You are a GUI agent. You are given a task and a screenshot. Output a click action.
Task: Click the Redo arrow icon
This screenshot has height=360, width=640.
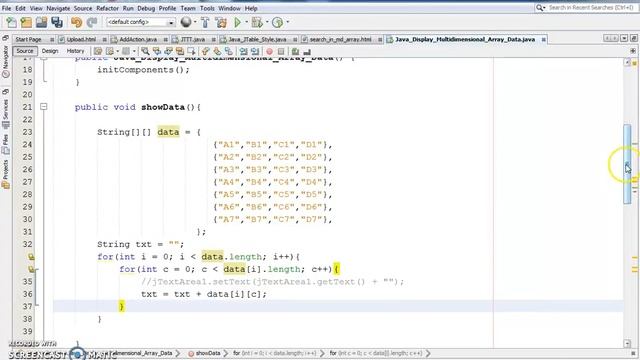92,22
